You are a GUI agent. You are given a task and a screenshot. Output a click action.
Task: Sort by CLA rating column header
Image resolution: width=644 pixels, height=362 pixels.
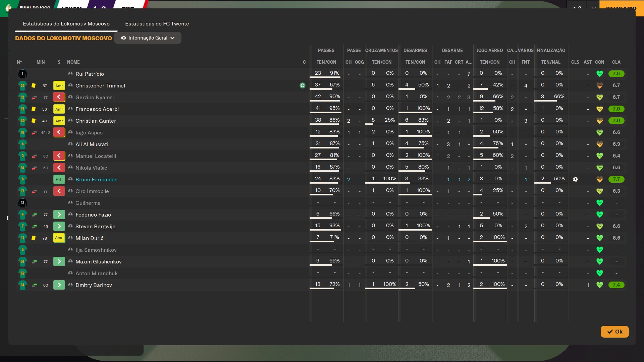point(616,62)
